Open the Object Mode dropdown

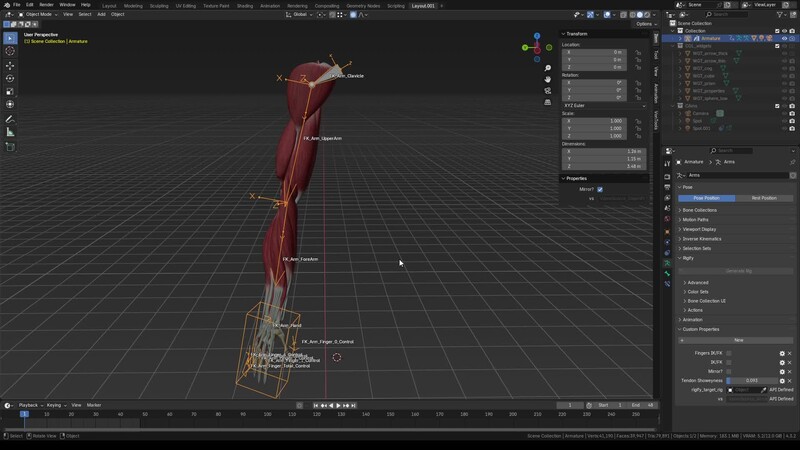(38, 14)
